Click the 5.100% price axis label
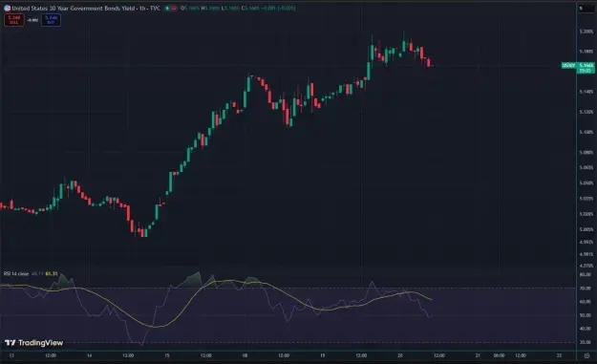This screenshot has height=364, width=597. click(586, 132)
